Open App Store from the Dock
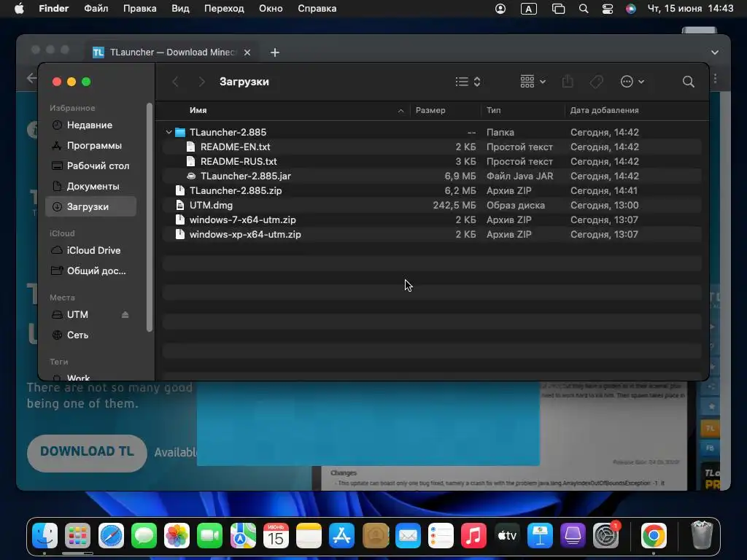This screenshot has width=747, height=560. pos(341,535)
